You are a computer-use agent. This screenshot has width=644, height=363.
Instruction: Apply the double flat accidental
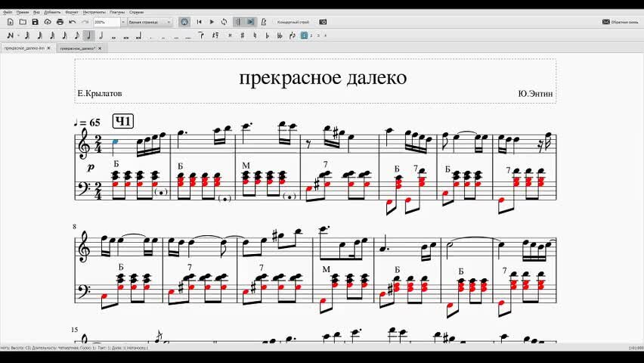280,36
